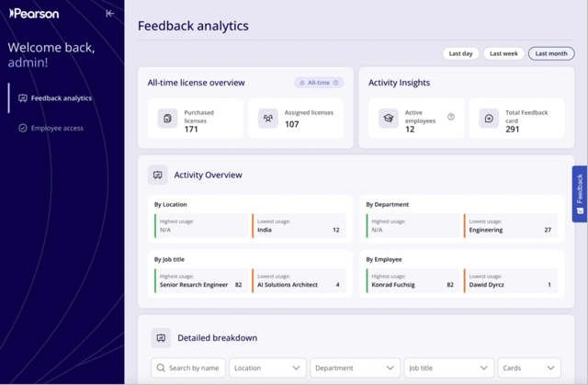Click the Total Feedback card value 291

click(513, 130)
